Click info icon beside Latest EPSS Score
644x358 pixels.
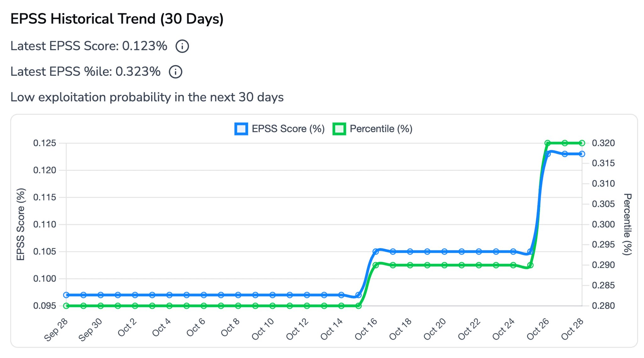[x=182, y=46]
